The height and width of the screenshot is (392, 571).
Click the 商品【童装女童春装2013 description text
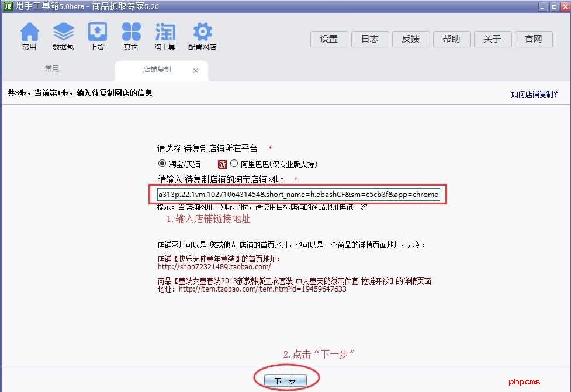[294, 281]
